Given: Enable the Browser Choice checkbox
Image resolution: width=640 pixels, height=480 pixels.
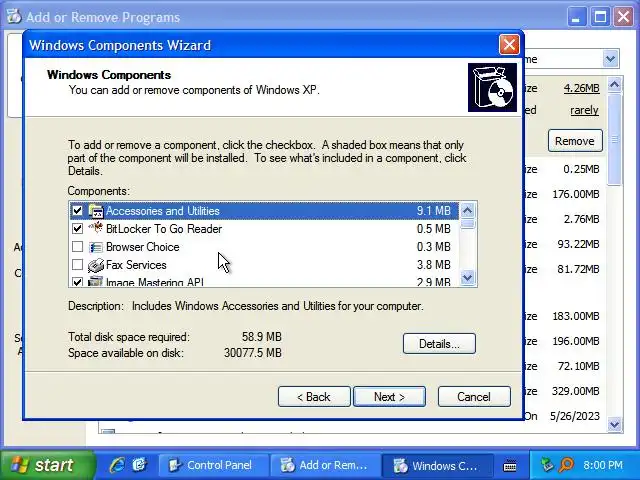Looking at the screenshot, I should (77, 247).
